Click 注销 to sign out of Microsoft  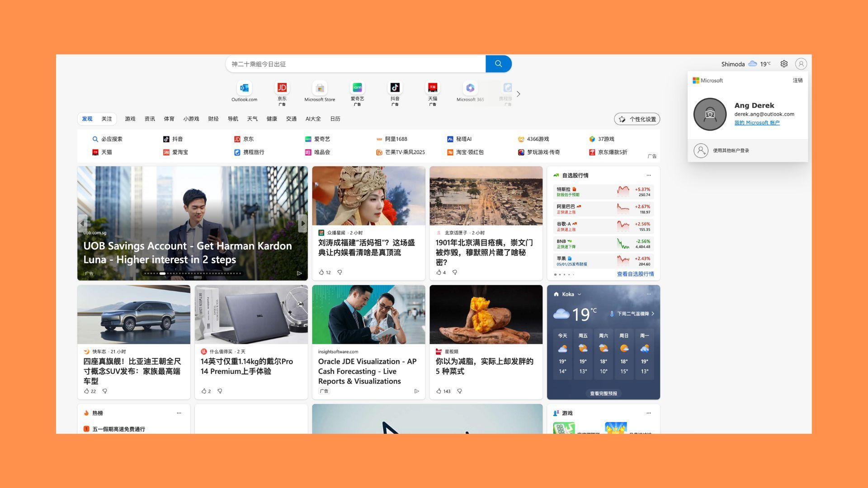798,80
